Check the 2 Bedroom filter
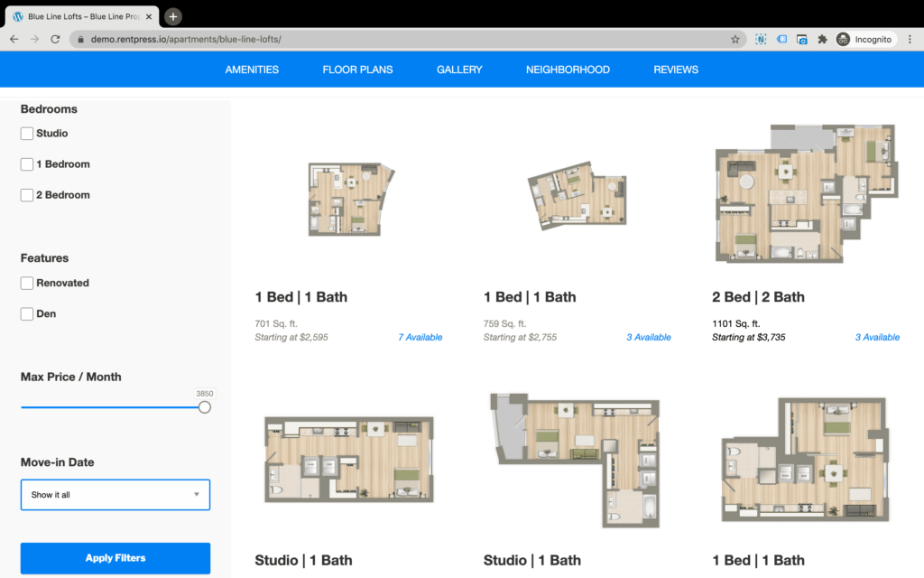Screen dimensions: 924x578 (26, 195)
